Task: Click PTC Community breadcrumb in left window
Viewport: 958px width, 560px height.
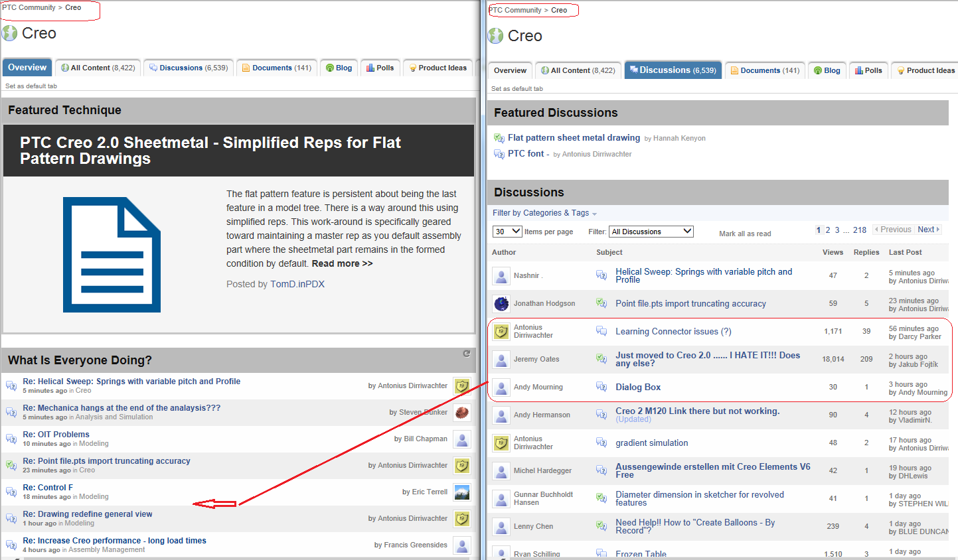Action: (x=29, y=8)
